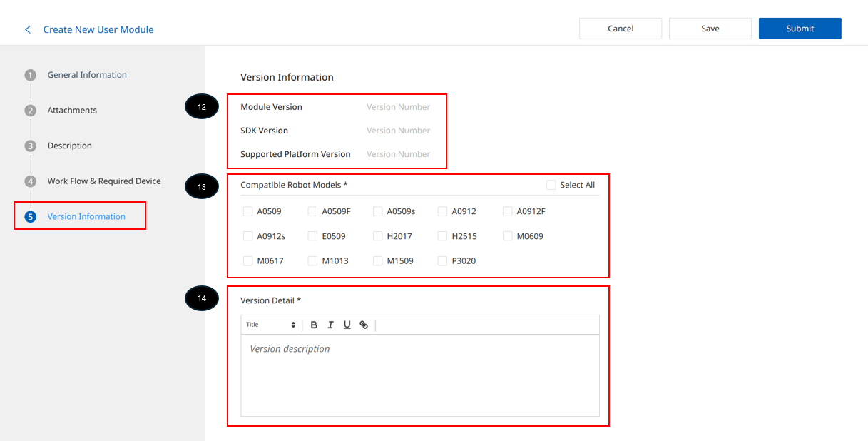
Task: Open Work Flow & Required Device step
Action: click(x=104, y=181)
